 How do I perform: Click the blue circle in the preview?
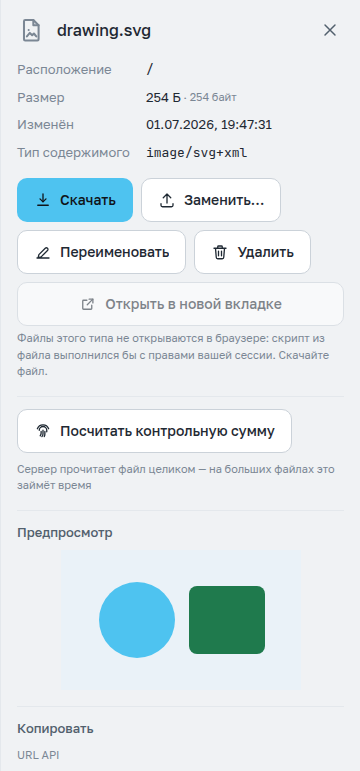[137, 620]
